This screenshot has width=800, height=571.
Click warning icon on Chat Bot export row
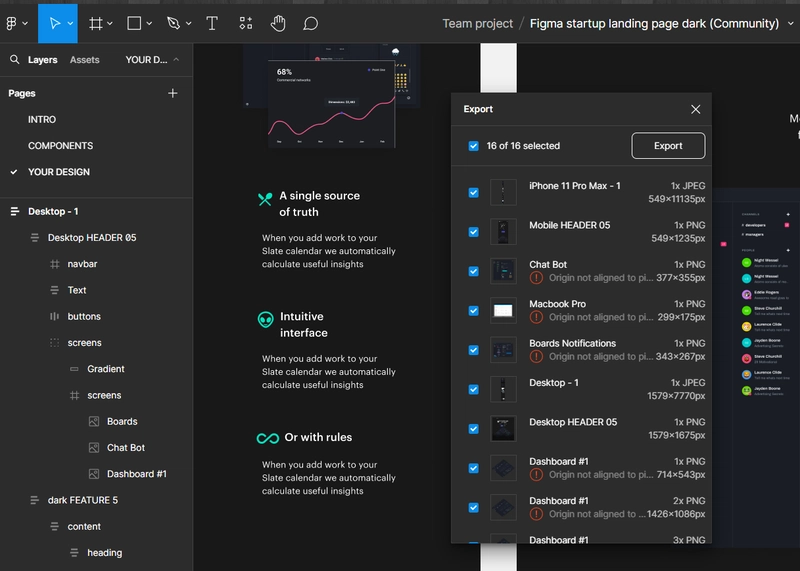[536, 278]
